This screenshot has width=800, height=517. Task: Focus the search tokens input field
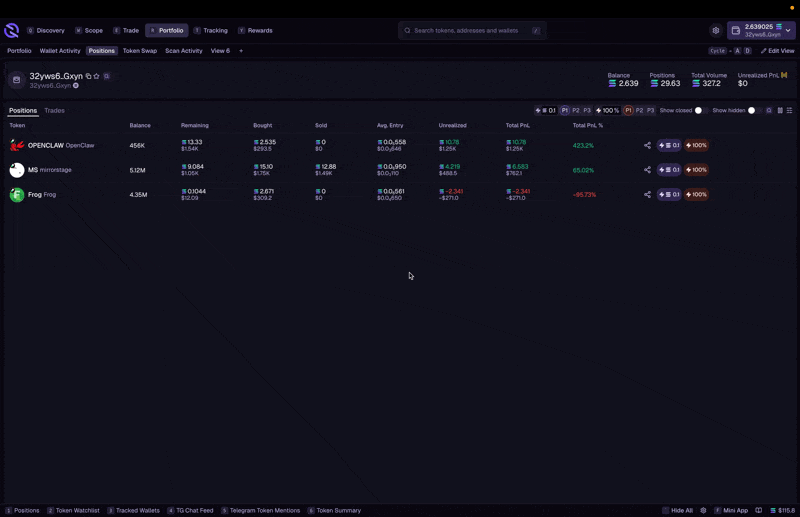click(x=472, y=31)
